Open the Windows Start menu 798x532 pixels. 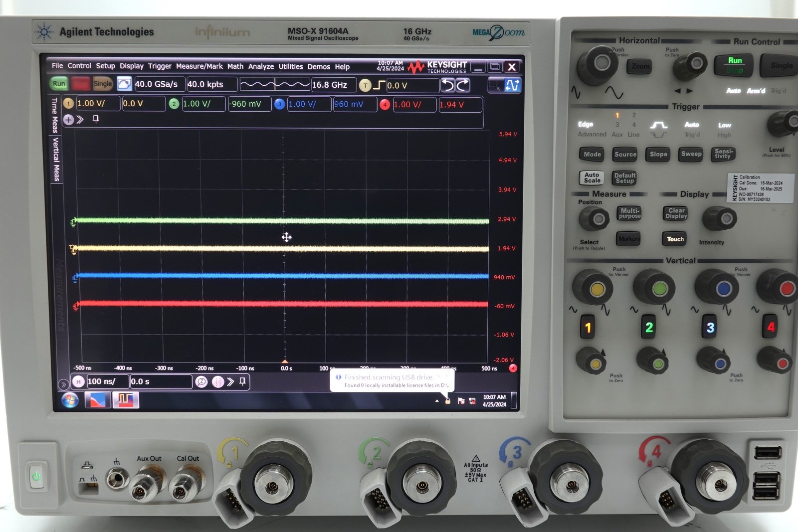[70, 400]
